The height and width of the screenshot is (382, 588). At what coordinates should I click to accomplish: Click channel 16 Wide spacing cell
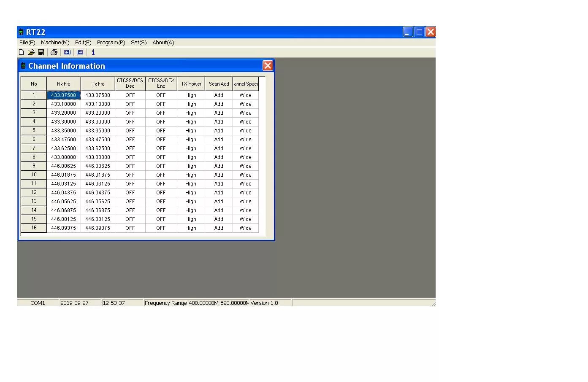pos(246,228)
